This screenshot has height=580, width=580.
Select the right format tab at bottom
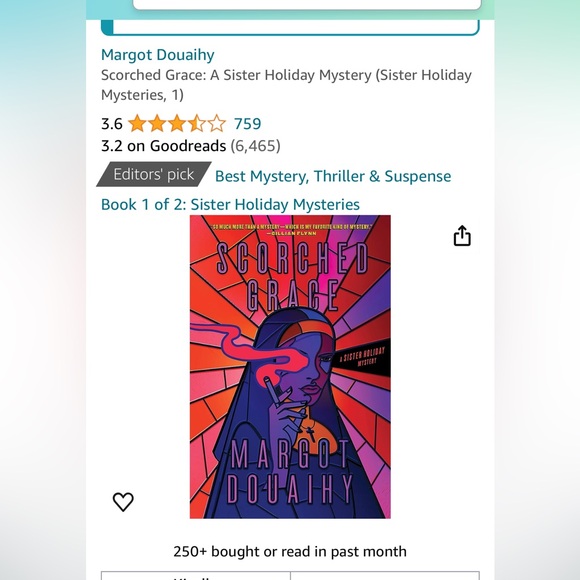pyautogui.click(x=385, y=576)
